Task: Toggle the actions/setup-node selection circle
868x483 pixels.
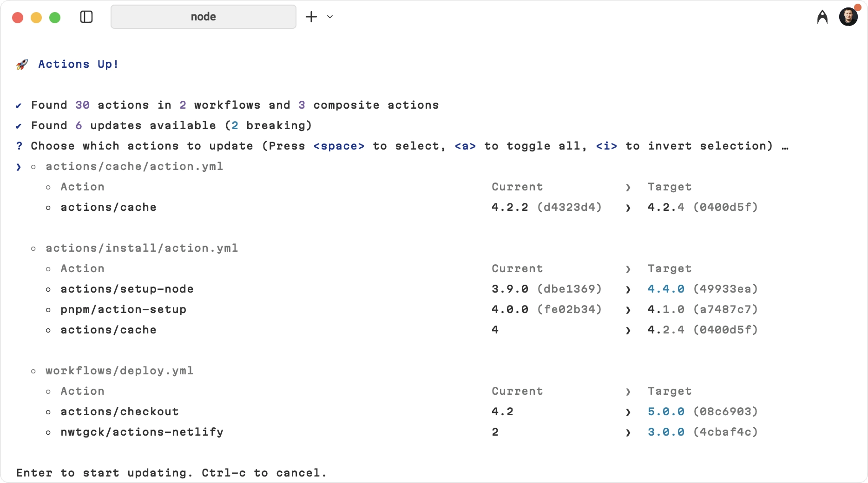Action: coord(49,290)
